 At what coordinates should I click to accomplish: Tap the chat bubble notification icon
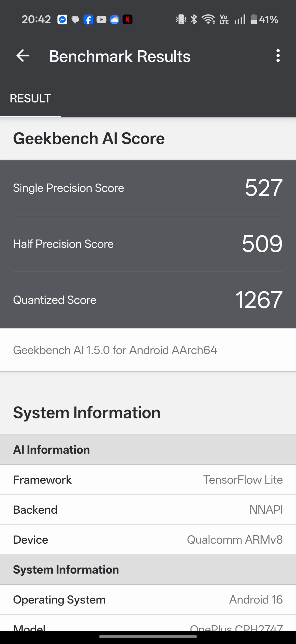75,20
